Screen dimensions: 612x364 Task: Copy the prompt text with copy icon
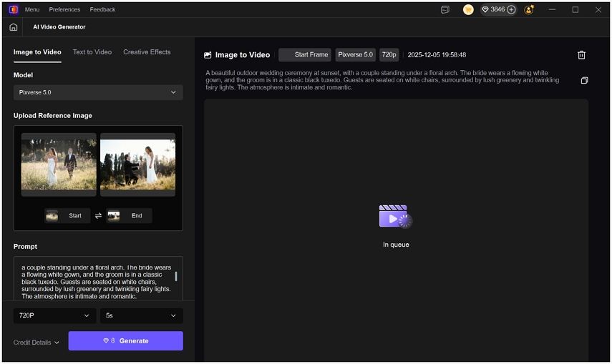point(584,80)
